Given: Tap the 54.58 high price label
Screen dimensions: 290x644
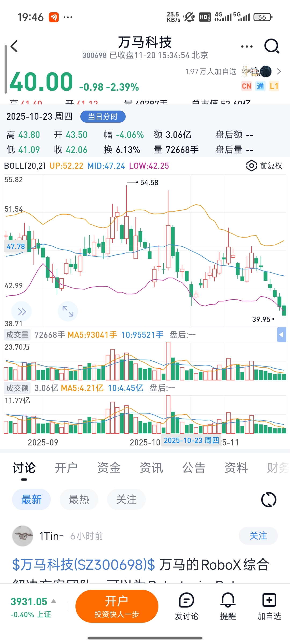Looking at the screenshot, I should [x=149, y=183].
